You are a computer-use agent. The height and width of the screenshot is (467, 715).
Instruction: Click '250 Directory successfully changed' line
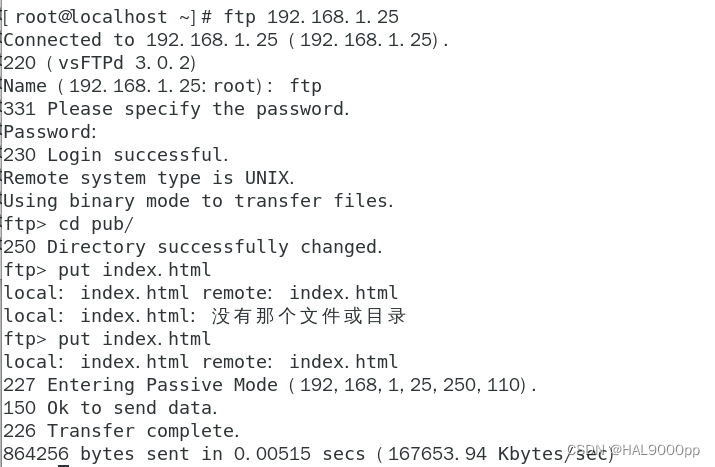192,247
